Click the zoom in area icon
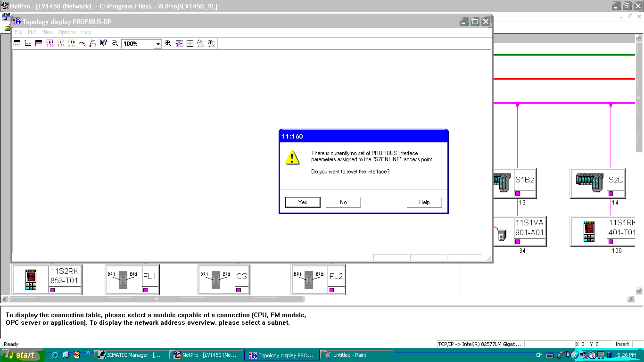Viewport: 644px width, 362px height. [211, 43]
